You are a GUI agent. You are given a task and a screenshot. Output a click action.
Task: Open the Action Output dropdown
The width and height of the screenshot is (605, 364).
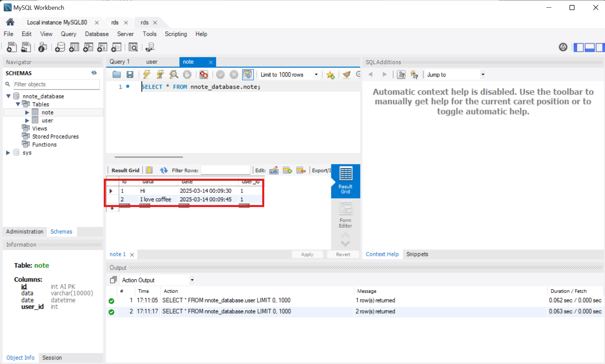[x=192, y=280]
